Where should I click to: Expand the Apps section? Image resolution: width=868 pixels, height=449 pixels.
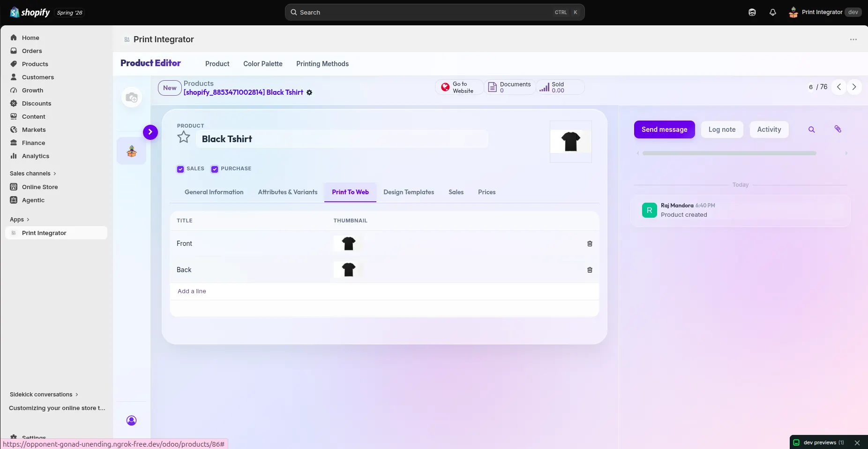pyautogui.click(x=19, y=220)
